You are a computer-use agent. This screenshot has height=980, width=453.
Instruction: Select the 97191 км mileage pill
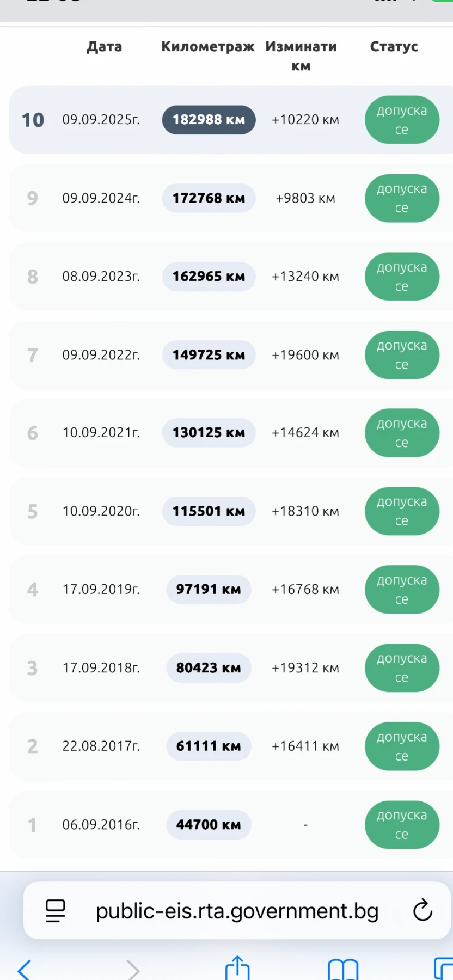(209, 590)
